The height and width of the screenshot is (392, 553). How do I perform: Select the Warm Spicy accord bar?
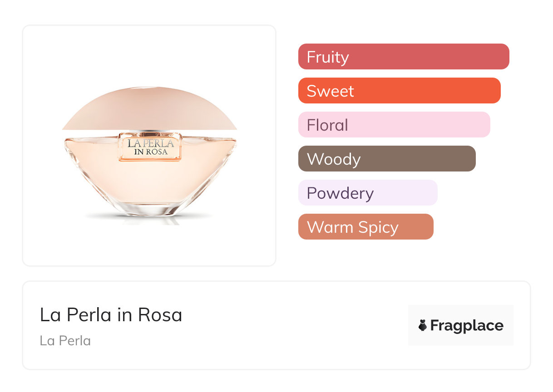pyautogui.click(x=365, y=227)
